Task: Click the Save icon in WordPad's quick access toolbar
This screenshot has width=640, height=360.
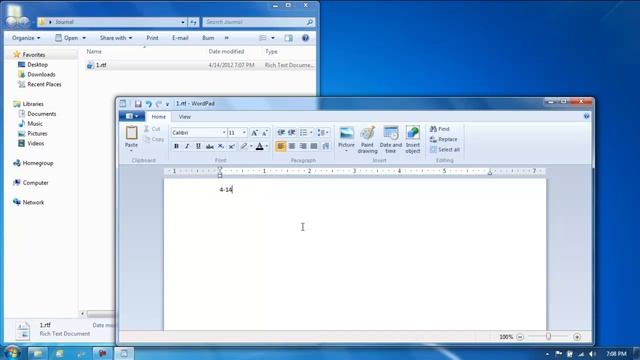Action: click(x=138, y=104)
